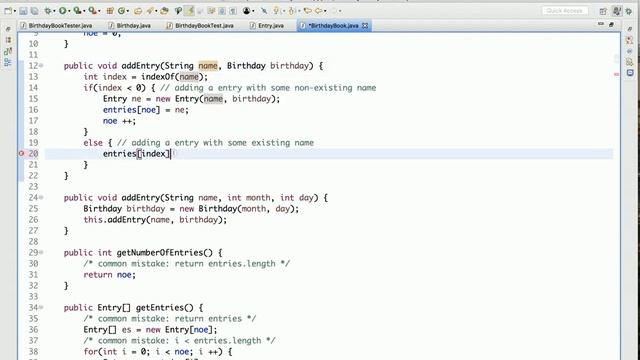Collapse getNumberOfEntries fold at line 29
This screenshot has width=640, height=360.
coord(41,253)
